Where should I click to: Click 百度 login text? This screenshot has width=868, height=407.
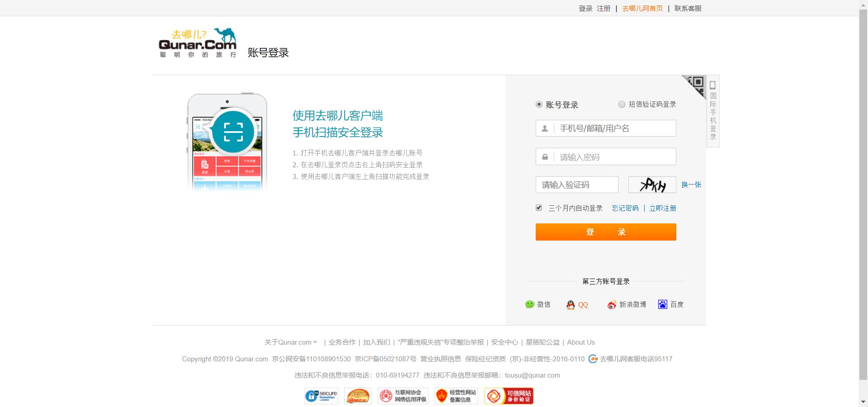(x=677, y=305)
